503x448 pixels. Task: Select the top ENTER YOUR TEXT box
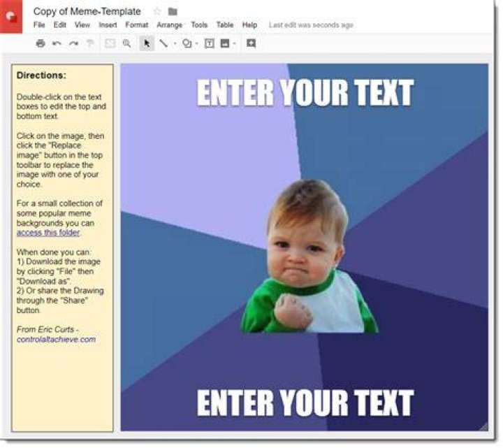pos(305,92)
